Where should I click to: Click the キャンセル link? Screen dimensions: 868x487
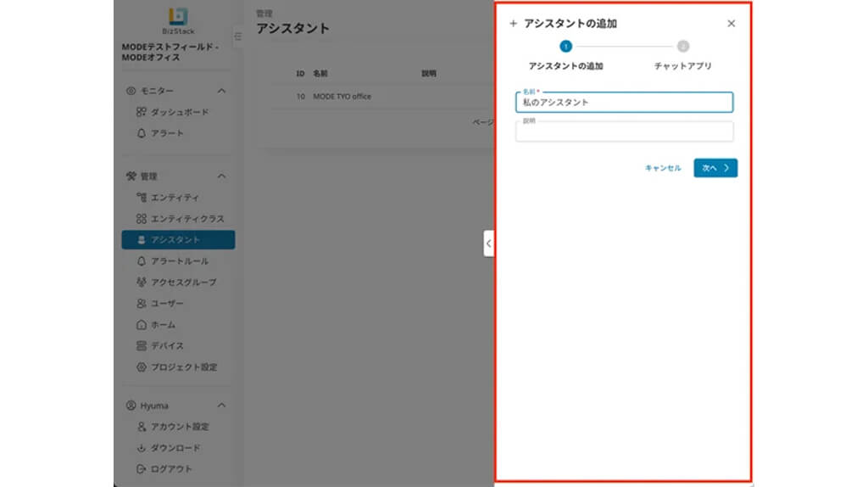pyautogui.click(x=663, y=168)
